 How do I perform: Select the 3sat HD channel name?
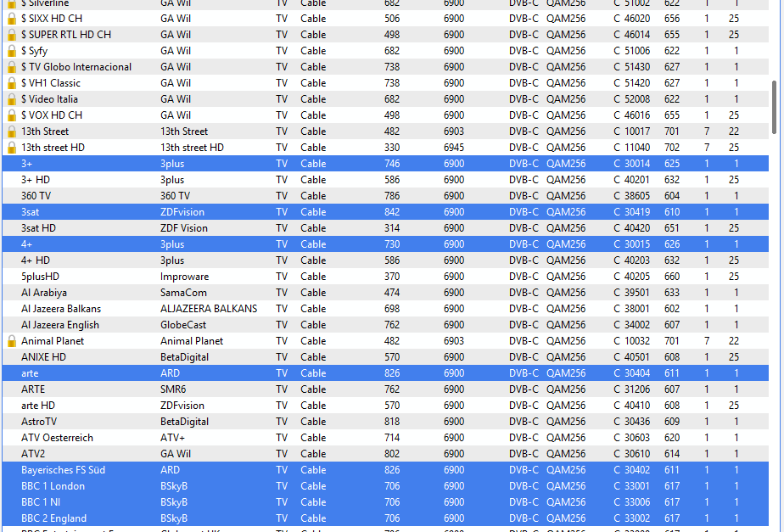pyautogui.click(x=38, y=228)
